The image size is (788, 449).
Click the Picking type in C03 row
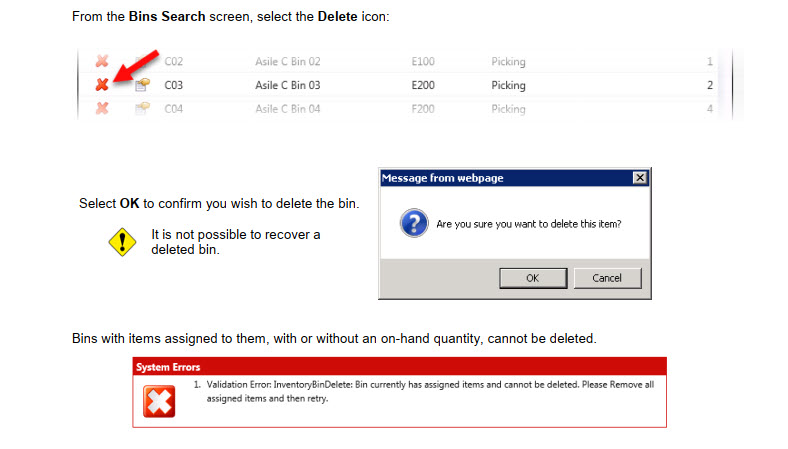tap(508, 85)
